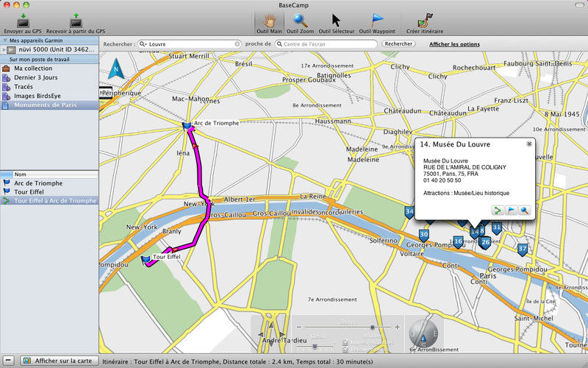This screenshot has height=368, width=588.
Task: Select the Outil Waypoint flag tool
Action: pos(377,20)
